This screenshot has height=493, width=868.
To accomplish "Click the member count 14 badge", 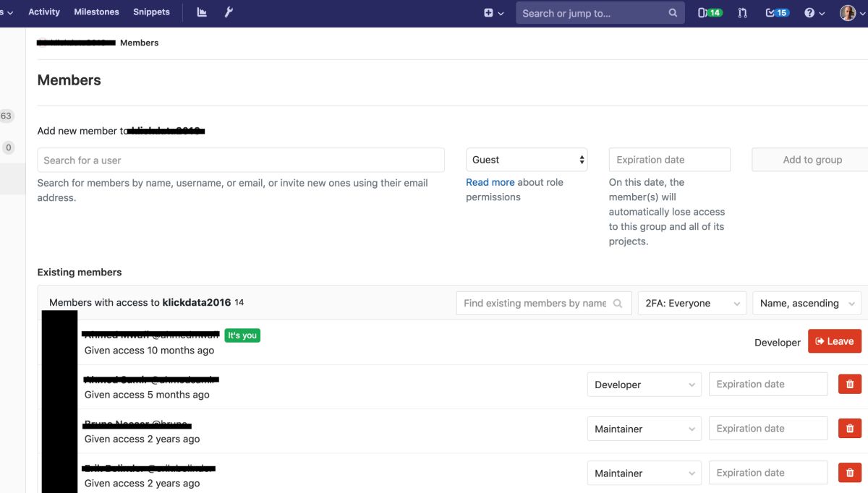I will click(239, 303).
